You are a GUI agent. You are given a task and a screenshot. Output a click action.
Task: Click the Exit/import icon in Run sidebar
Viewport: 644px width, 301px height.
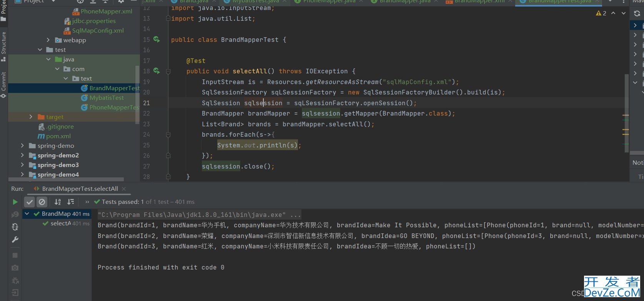point(15,293)
